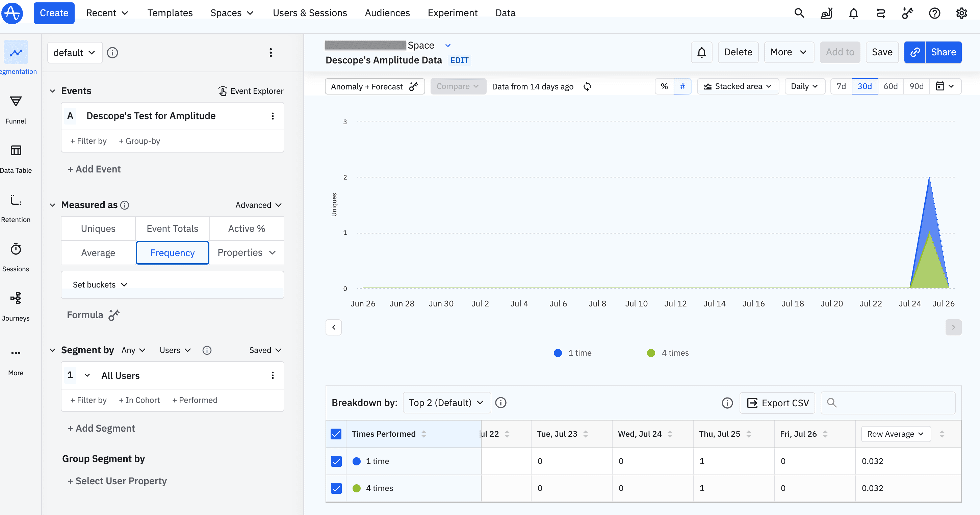Click the Journeys sidebar icon
This screenshot has height=515, width=980.
[16, 298]
